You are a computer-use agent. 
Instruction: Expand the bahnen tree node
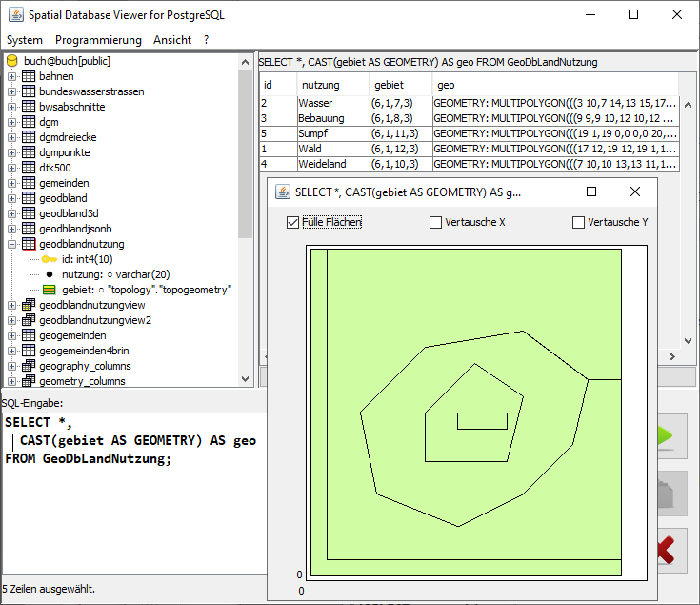[x=12, y=76]
